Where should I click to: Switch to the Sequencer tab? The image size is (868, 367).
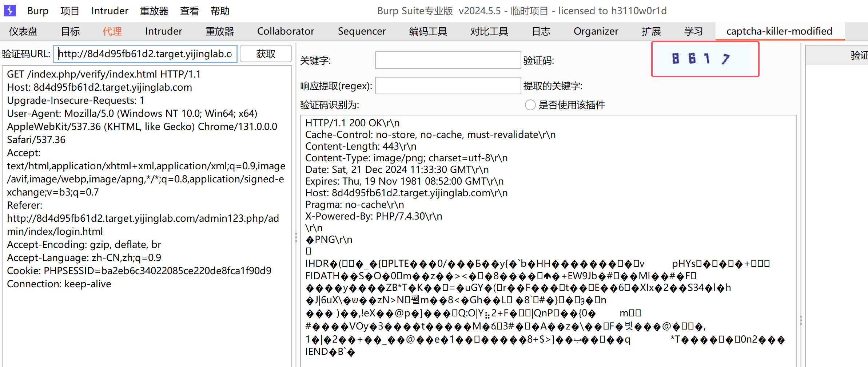point(362,31)
